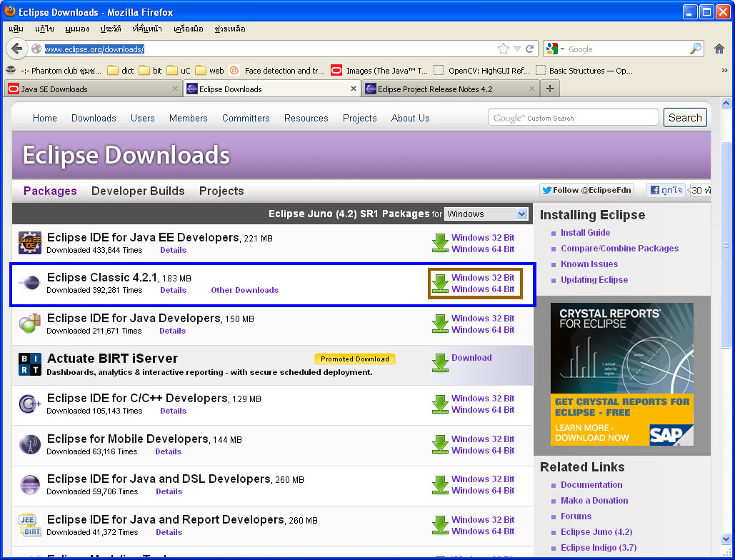Show more bookmarks via chevron overflow
This screenshot has height=560, width=735.
pyautogui.click(x=725, y=70)
